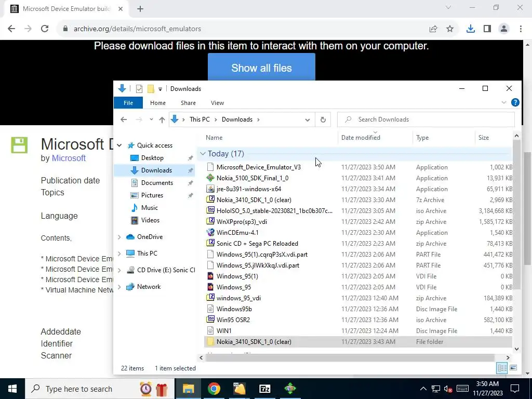Sort by Name column header
Screen dimensions: 532x399
[x=214, y=137]
